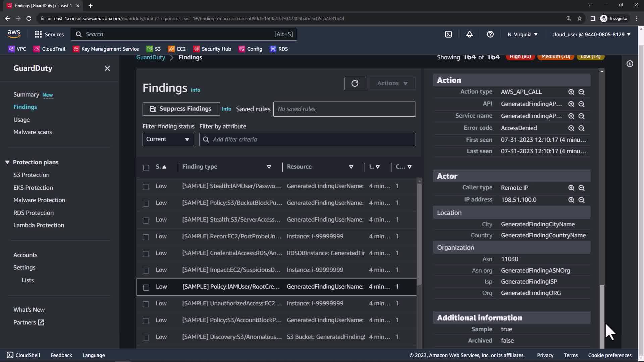
Task: Open the GuardDuty breadcrumb link
Action: 151,57
